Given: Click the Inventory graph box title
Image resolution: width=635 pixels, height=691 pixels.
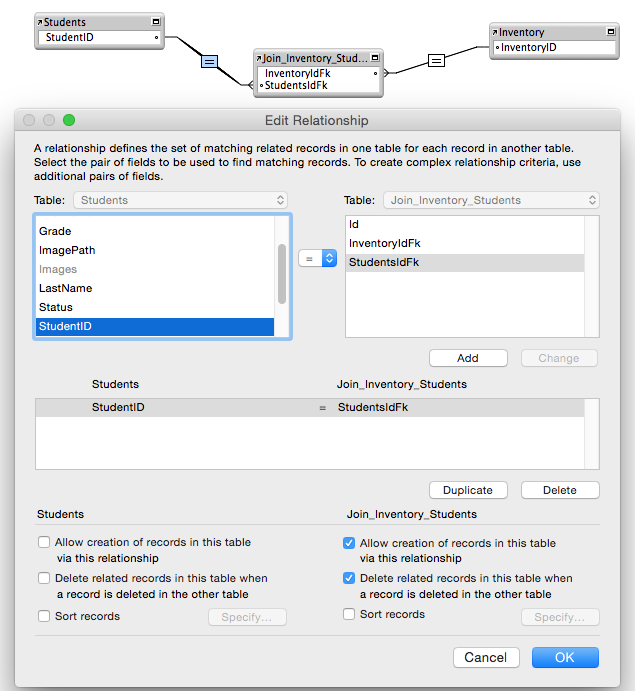Looking at the screenshot, I should pyautogui.click(x=522, y=32).
